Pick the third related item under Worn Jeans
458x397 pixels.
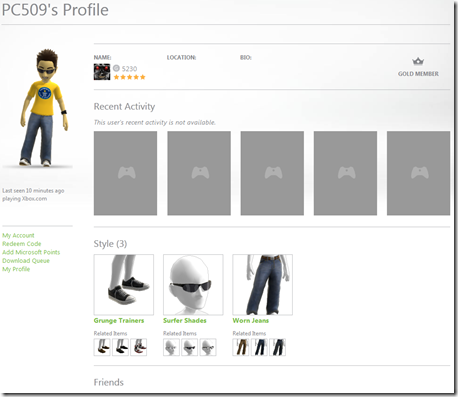277,347
